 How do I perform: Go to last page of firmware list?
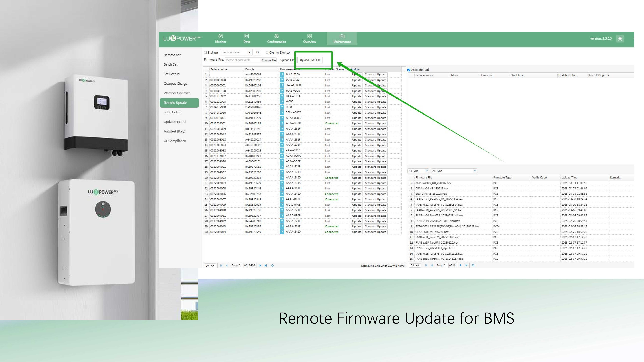click(x=466, y=265)
